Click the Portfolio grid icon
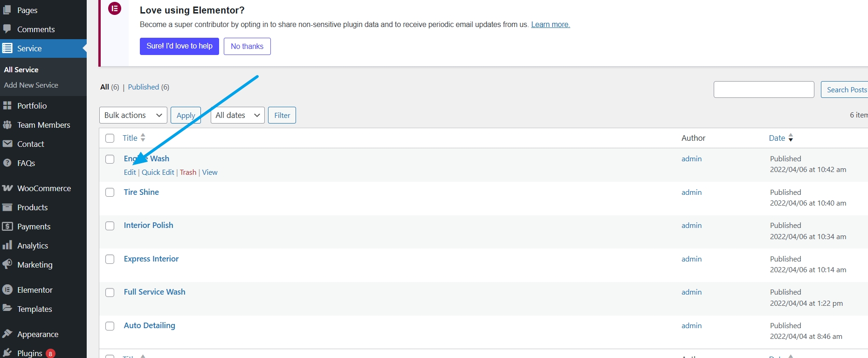Screen dimensions: 868x358 (7, 106)
